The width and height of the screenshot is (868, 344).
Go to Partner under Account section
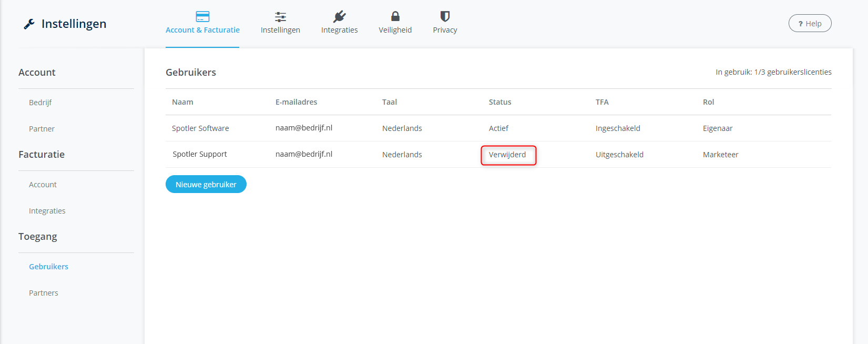[x=42, y=129]
